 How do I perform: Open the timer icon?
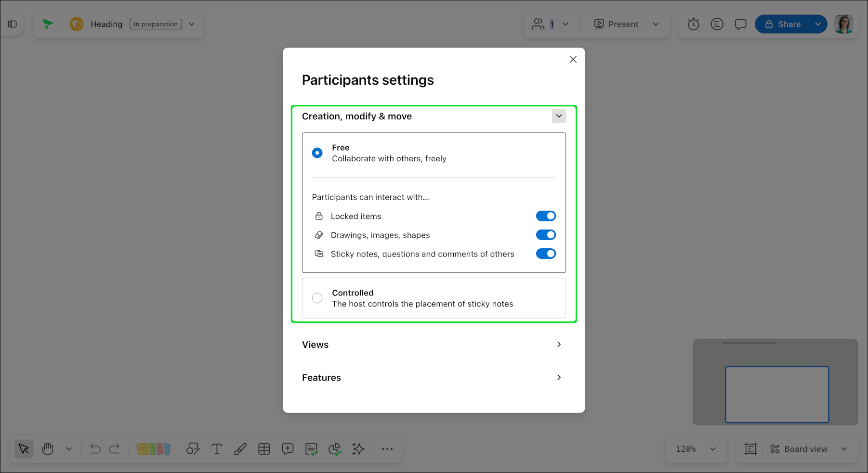point(693,24)
